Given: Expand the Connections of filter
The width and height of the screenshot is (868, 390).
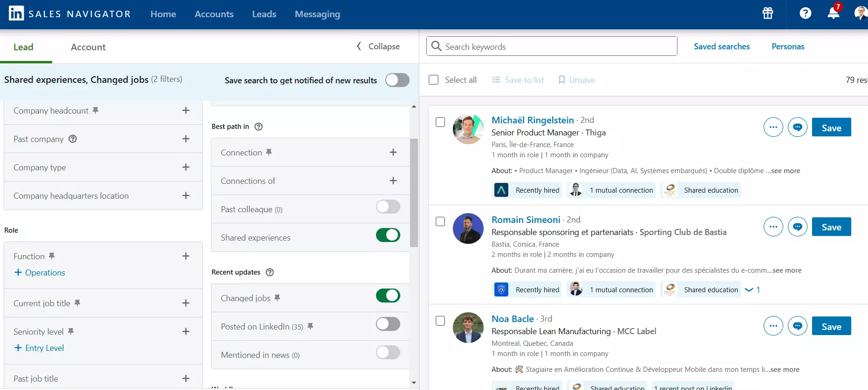Looking at the screenshot, I should click(393, 181).
